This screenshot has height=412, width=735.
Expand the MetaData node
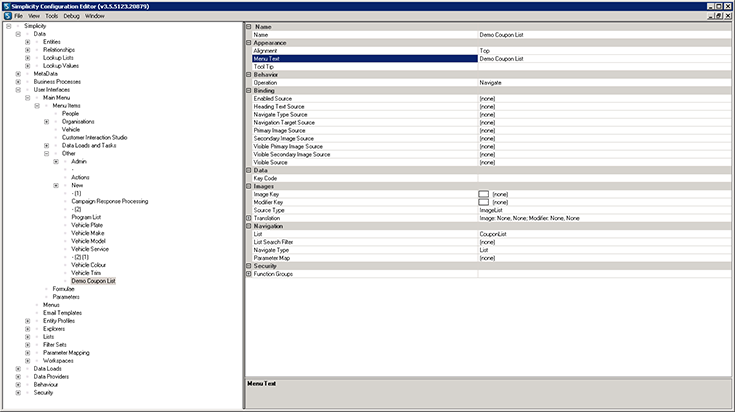(18, 74)
